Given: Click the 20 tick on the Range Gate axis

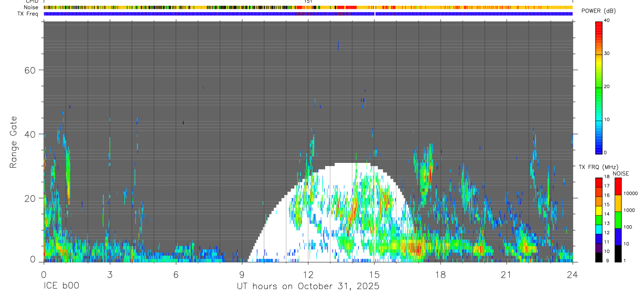Looking at the screenshot, I should click(x=36, y=198).
